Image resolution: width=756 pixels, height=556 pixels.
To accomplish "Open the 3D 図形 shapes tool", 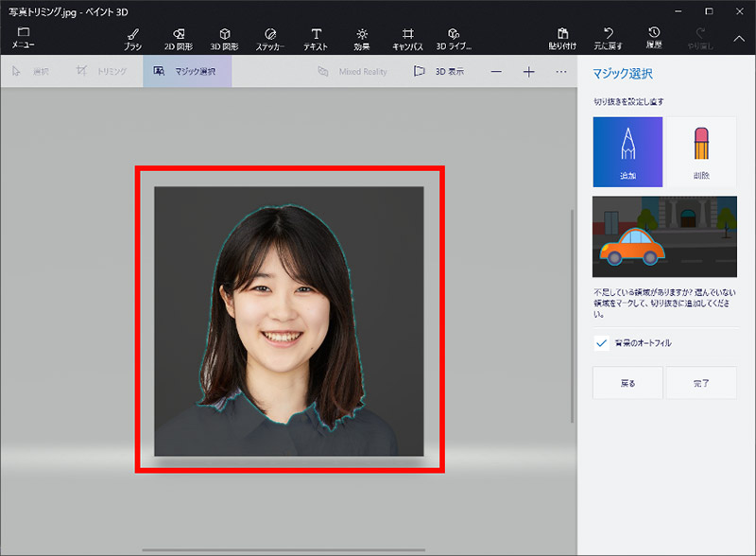I will pos(224,38).
